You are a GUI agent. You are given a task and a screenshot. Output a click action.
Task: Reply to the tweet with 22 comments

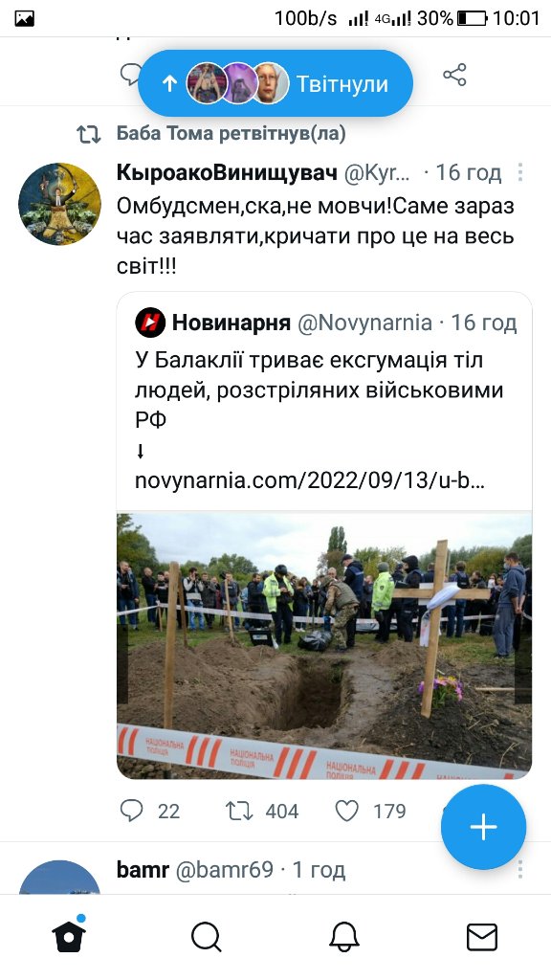[x=131, y=811]
